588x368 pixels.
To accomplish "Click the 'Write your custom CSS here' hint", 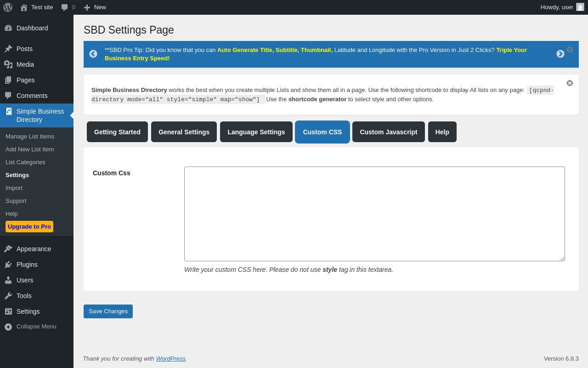I will point(288,270).
